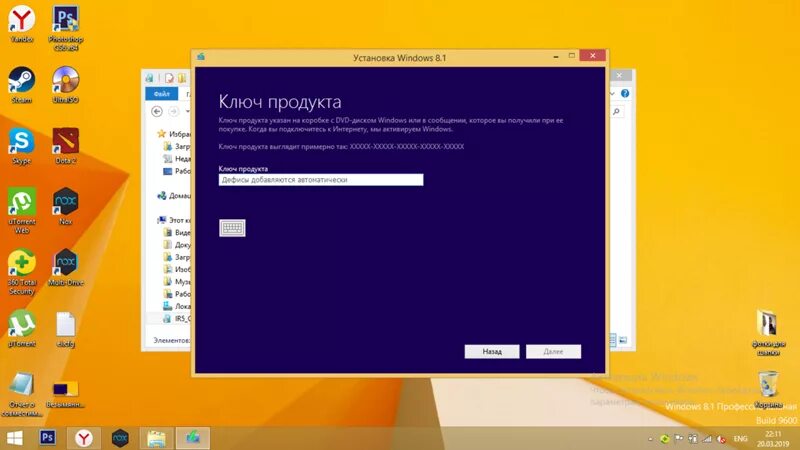Close the Windows 8.1 setup window

(592, 56)
